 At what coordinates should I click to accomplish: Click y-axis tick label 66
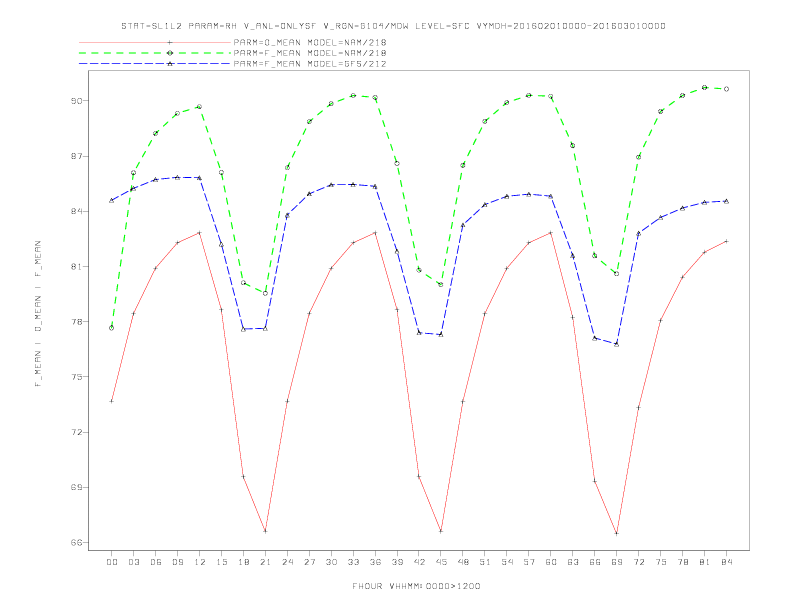76,542
